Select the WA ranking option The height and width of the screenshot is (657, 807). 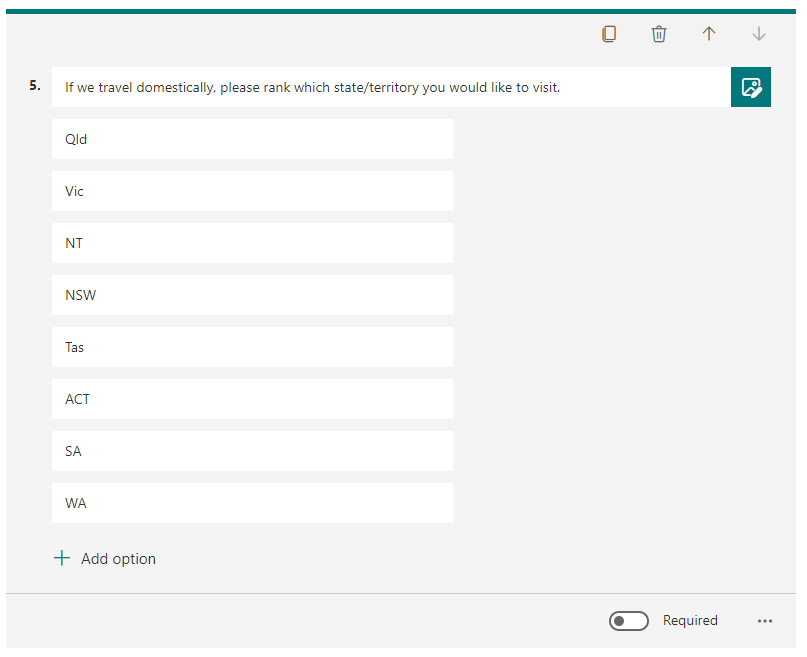pyautogui.click(x=252, y=503)
